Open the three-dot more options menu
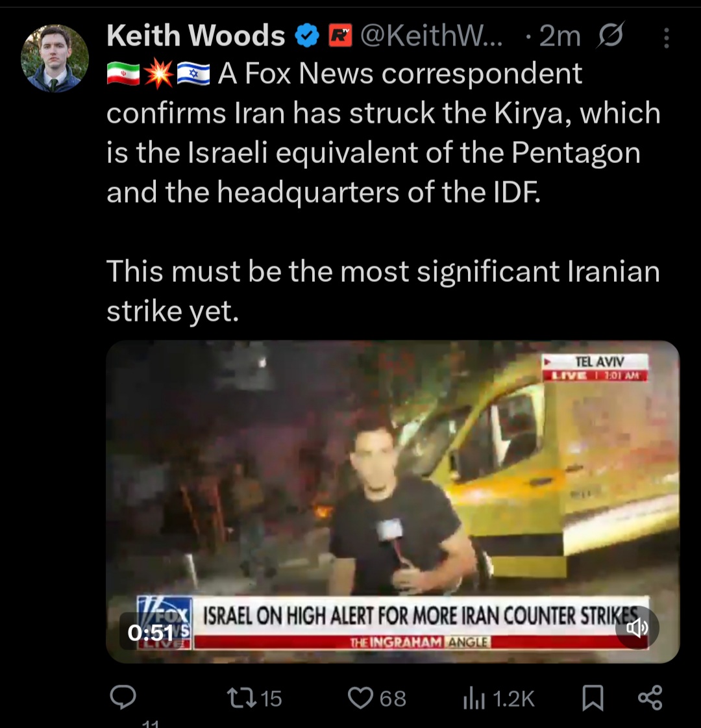This screenshot has height=728, width=701. pos(666,38)
